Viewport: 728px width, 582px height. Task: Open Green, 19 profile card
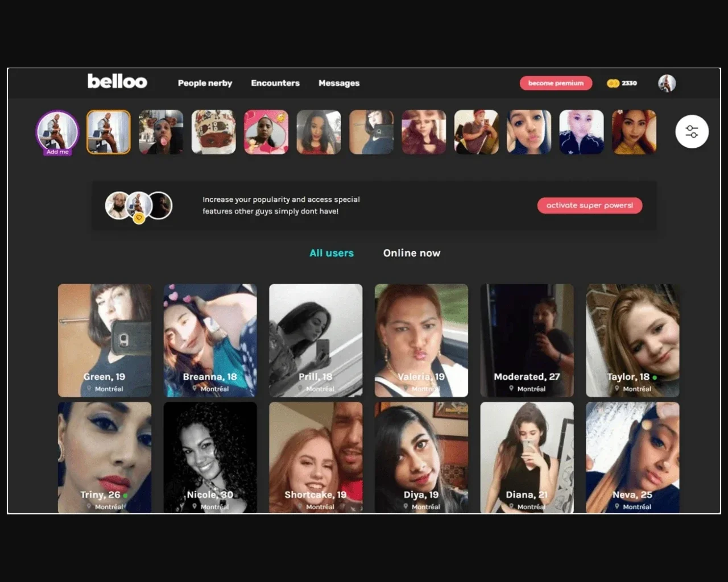105,340
